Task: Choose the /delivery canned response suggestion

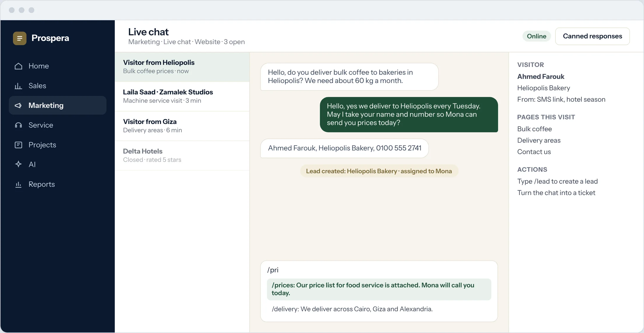Action: coord(379,309)
